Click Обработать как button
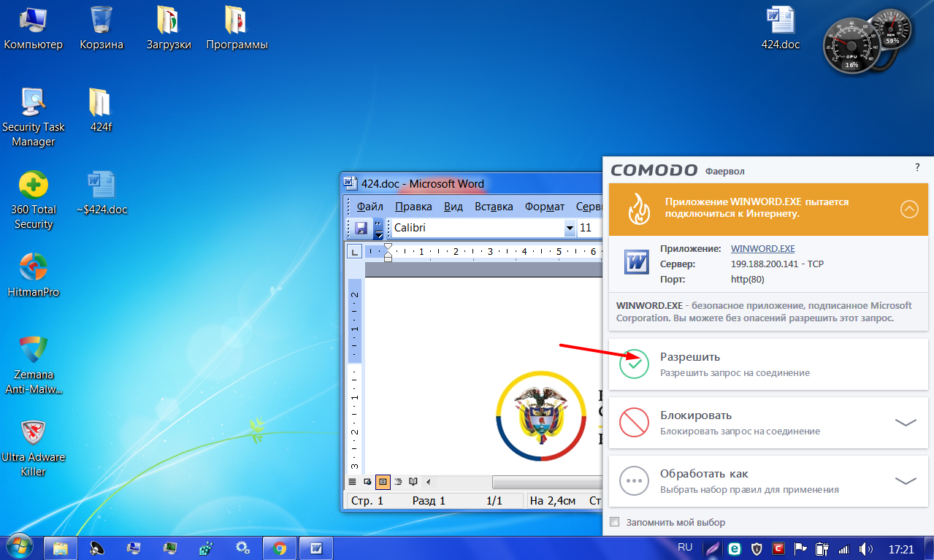934x560 pixels. (x=768, y=480)
